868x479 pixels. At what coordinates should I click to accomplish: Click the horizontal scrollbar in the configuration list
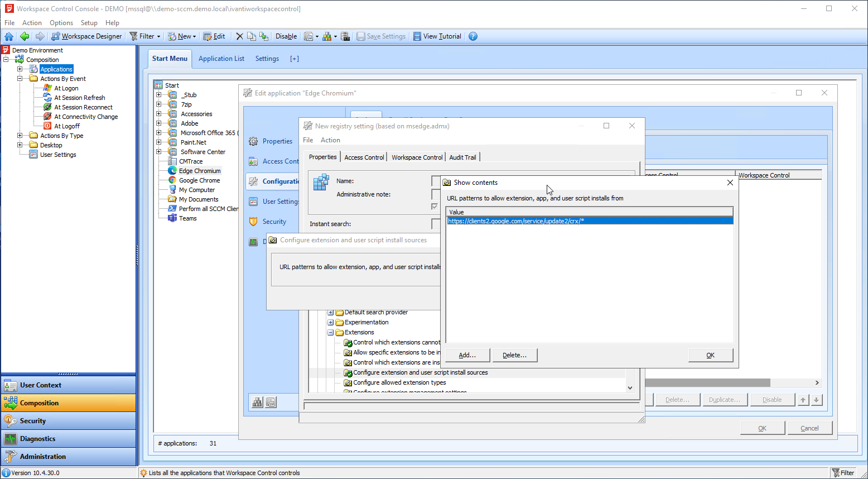(x=708, y=382)
